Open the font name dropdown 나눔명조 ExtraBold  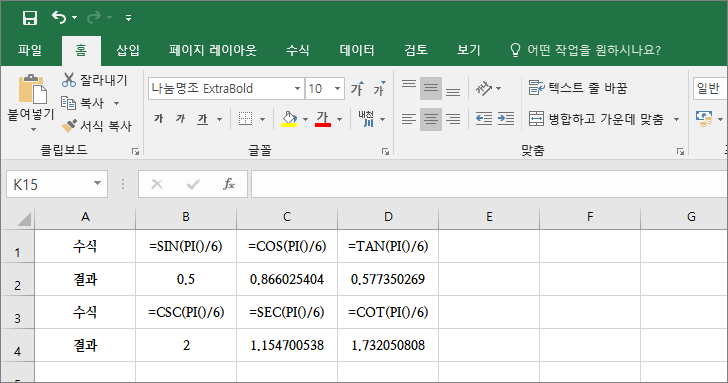pos(297,89)
